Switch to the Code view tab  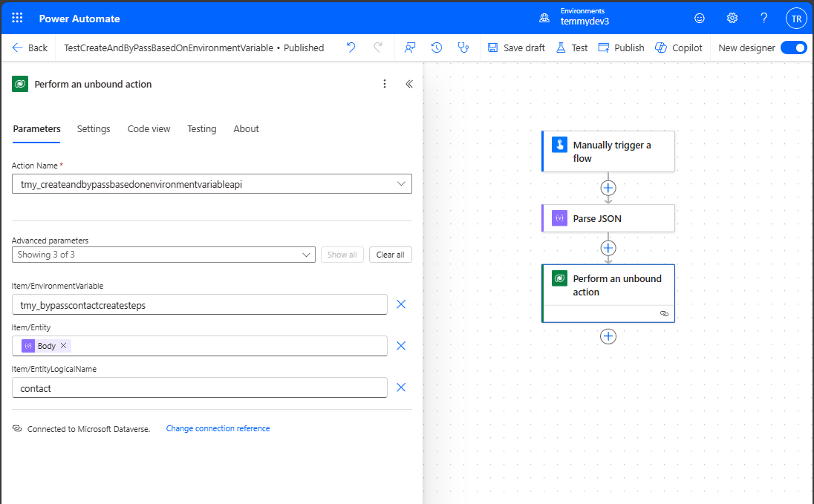[149, 128]
